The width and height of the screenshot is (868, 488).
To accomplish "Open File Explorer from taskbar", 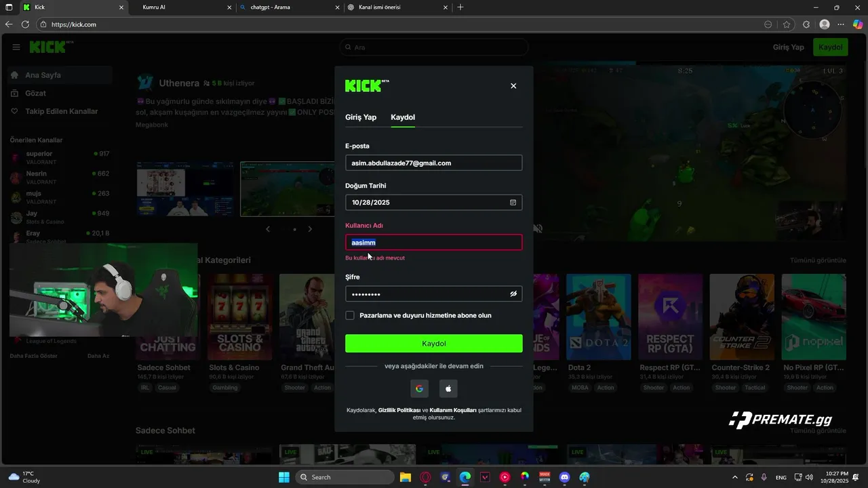I will pyautogui.click(x=406, y=477).
